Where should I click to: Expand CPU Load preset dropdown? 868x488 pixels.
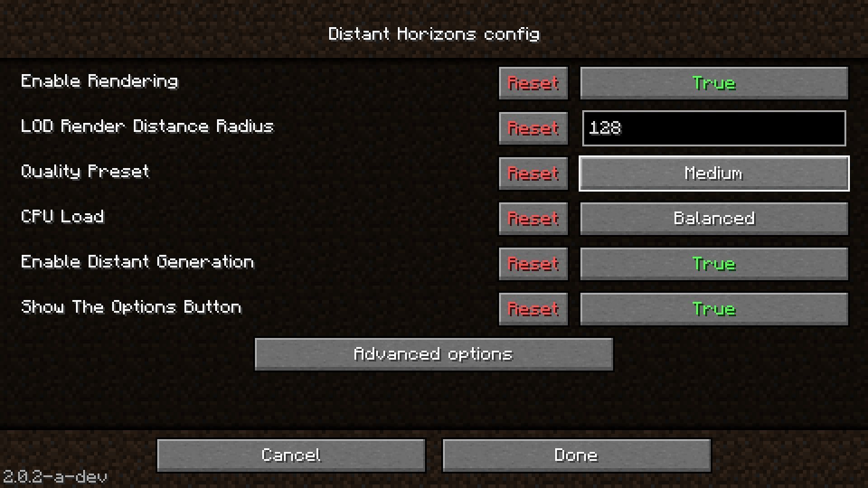pyautogui.click(x=713, y=217)
